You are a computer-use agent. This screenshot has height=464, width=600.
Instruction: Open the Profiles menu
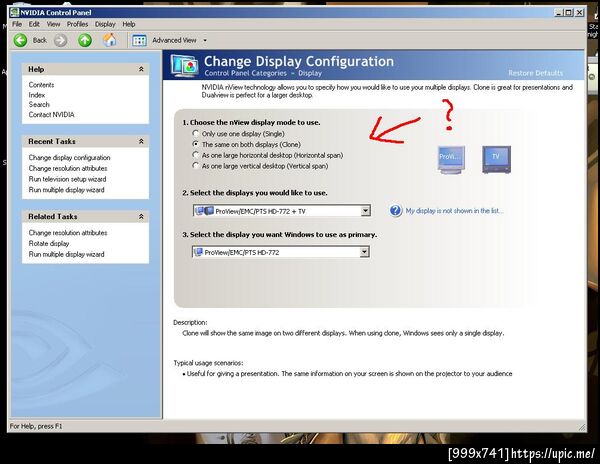click(x=77, y=24)
